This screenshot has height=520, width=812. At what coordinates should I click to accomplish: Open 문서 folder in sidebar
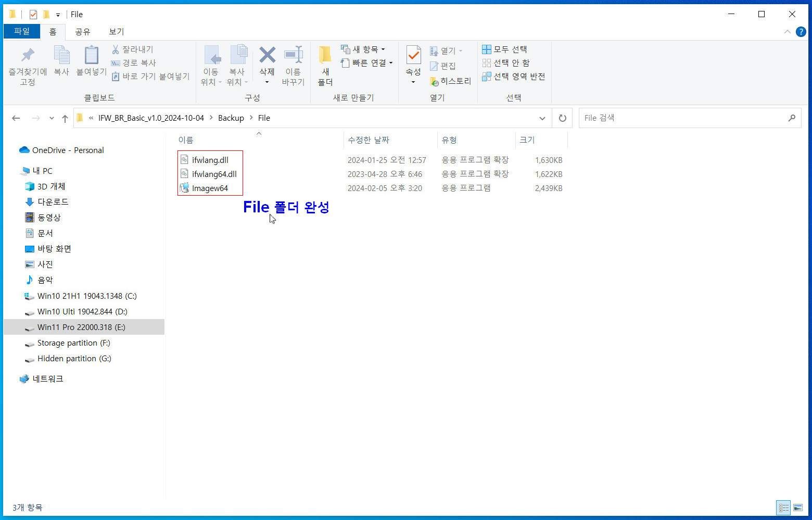pyautogui.click(x=45, y=233)
